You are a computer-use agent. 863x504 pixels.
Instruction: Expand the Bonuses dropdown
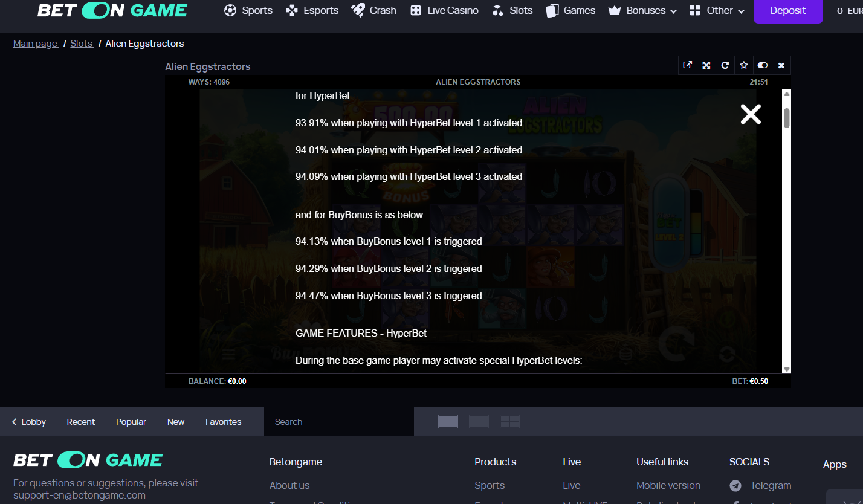pyautogui.click(x=642, y=10)
